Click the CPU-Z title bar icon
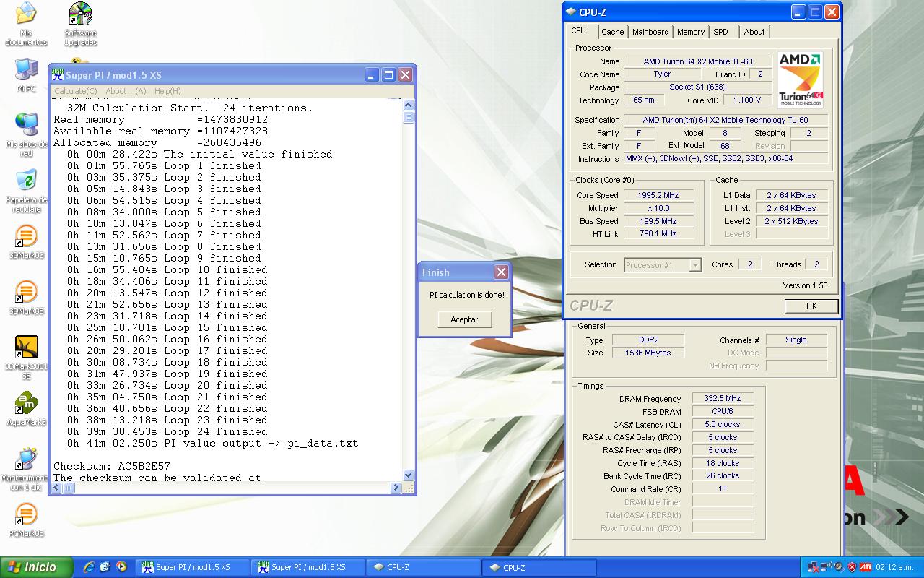Image resolution: width=924 pixels, height=578 pixels. point(571,12)
